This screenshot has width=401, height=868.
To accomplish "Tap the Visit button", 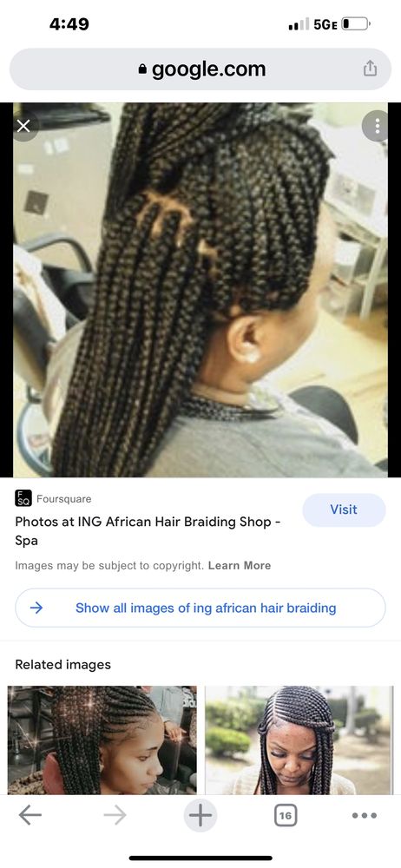I will [344, 510].
